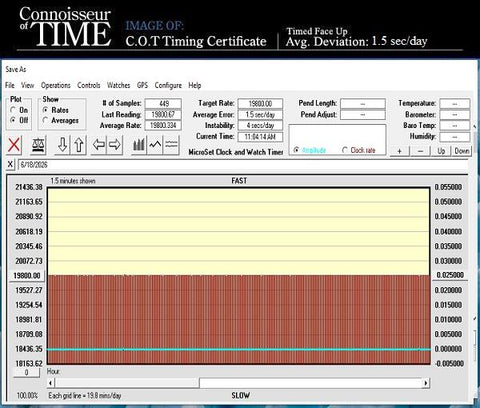
Task: Open the Watches menu
Action: point(118,85)
